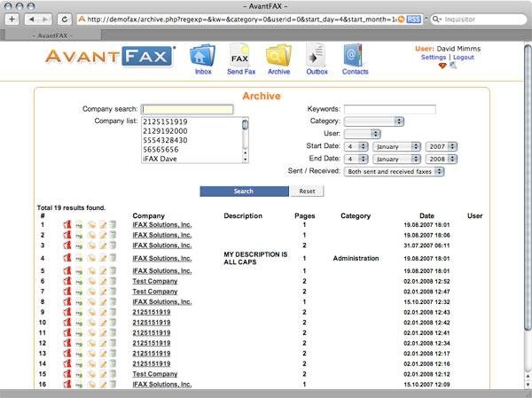Open the Start Date day dropdown

(x=356, y=146)
